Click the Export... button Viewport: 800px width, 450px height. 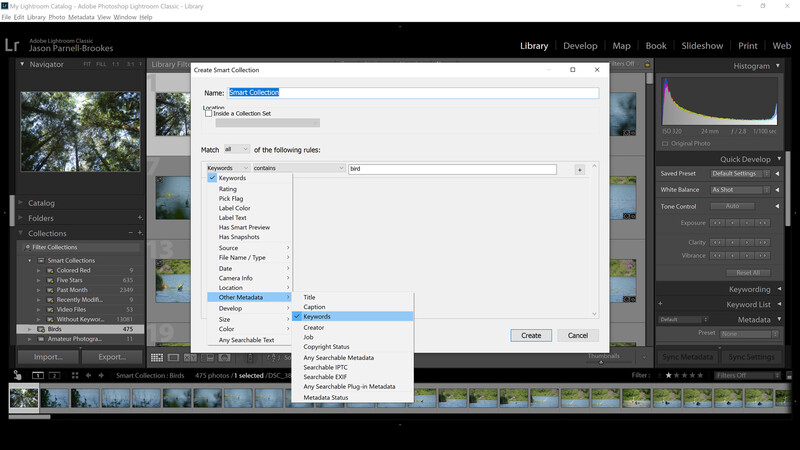click(x=112, y=357)
